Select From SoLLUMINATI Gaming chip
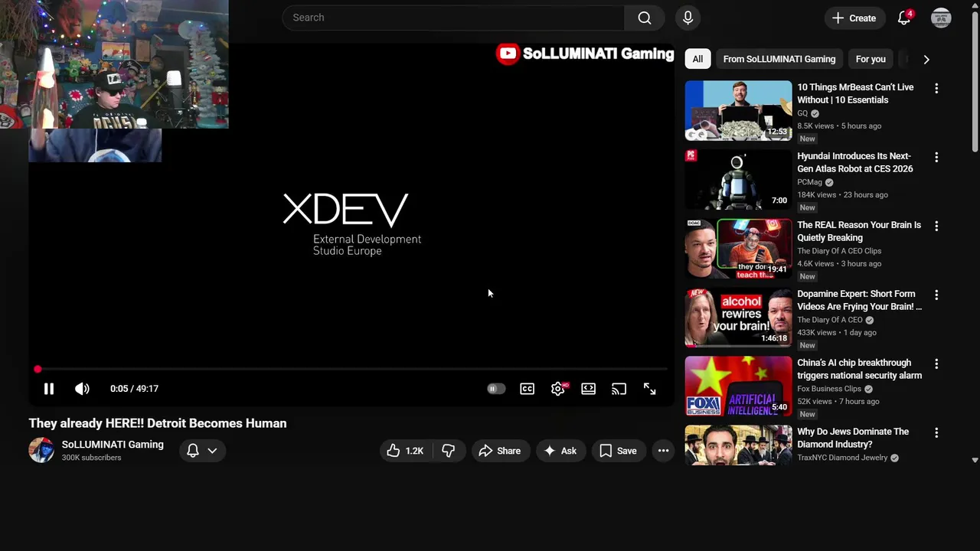Screen dimensions: 980x551 pyautogui.click(x=779, y=59)
